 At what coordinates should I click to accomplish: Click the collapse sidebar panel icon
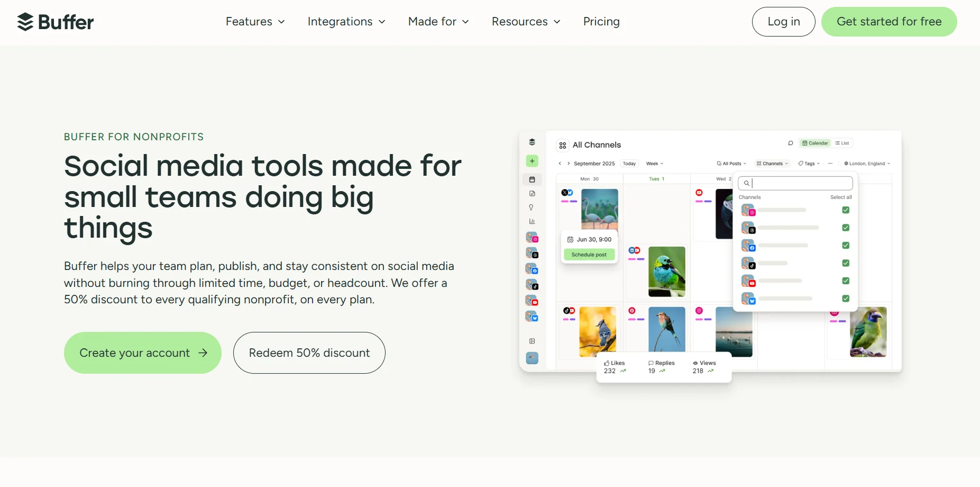click(532, 341)
